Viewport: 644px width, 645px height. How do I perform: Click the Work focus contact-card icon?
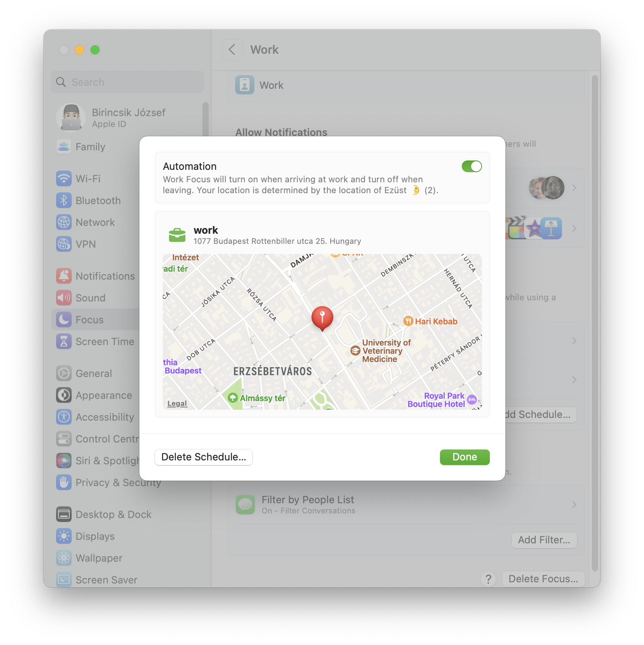tap(245, 85)
